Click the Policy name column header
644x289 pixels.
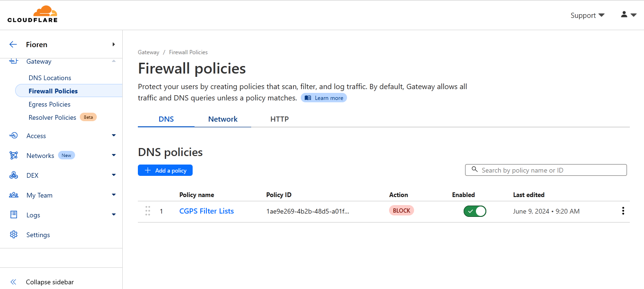[x=197, y=195]
